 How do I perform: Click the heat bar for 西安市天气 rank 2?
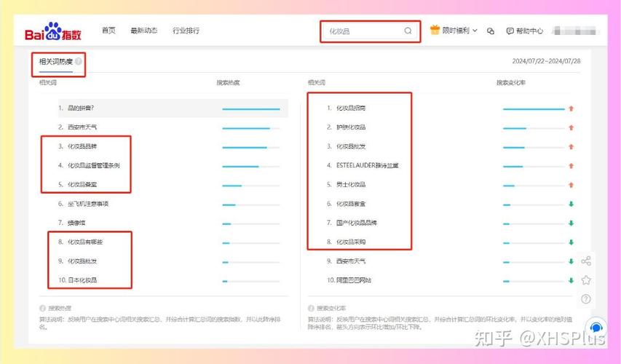click(x=251, y=128)
